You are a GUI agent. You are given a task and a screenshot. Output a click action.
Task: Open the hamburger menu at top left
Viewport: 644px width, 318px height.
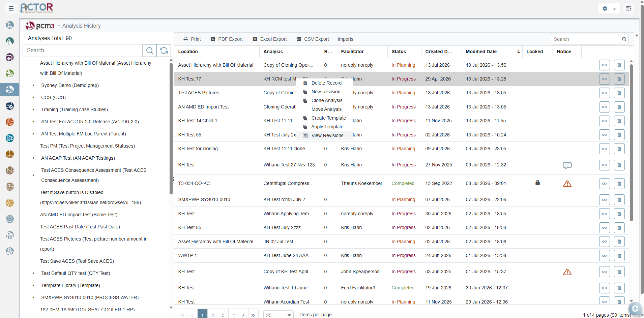click(11, 8)
